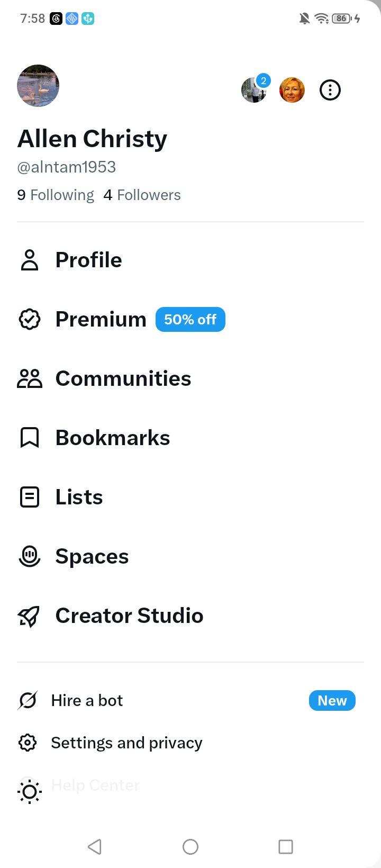Tap the Premium verified badge icon
The width and height of the screenshot is (381, 868).
[30, 319]
